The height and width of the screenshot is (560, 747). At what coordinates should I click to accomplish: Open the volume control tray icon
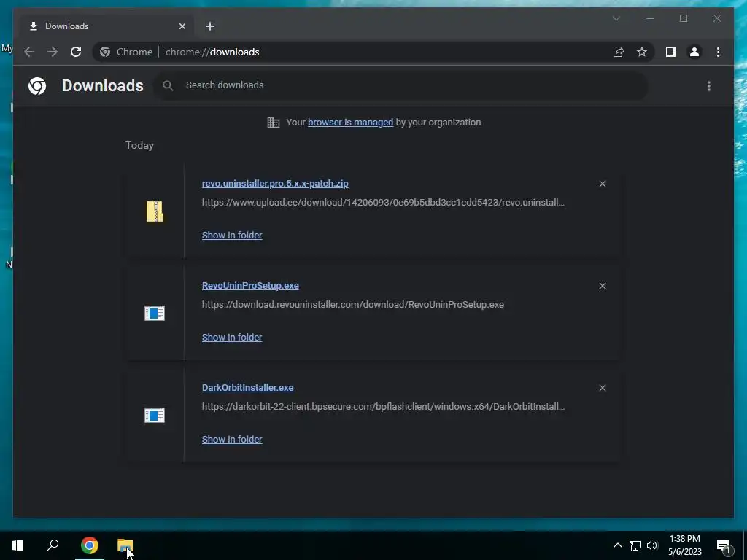click(652, 545)
